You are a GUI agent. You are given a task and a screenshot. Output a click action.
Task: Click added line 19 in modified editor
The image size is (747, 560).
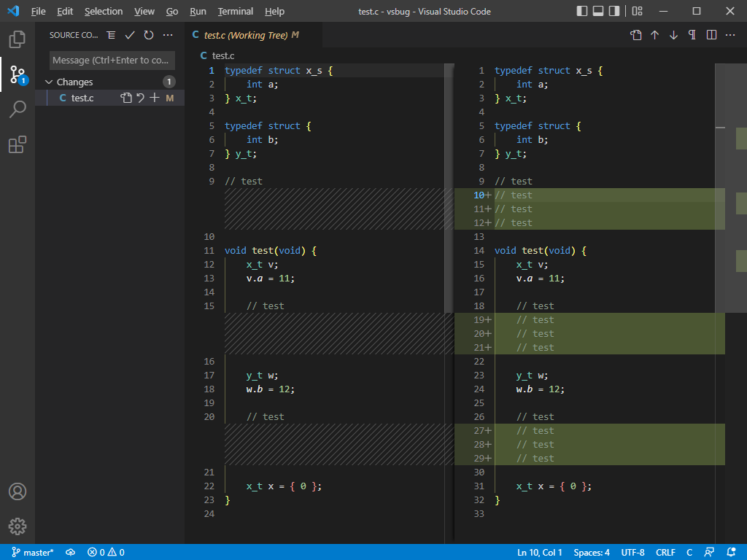[x=589, y=320]
